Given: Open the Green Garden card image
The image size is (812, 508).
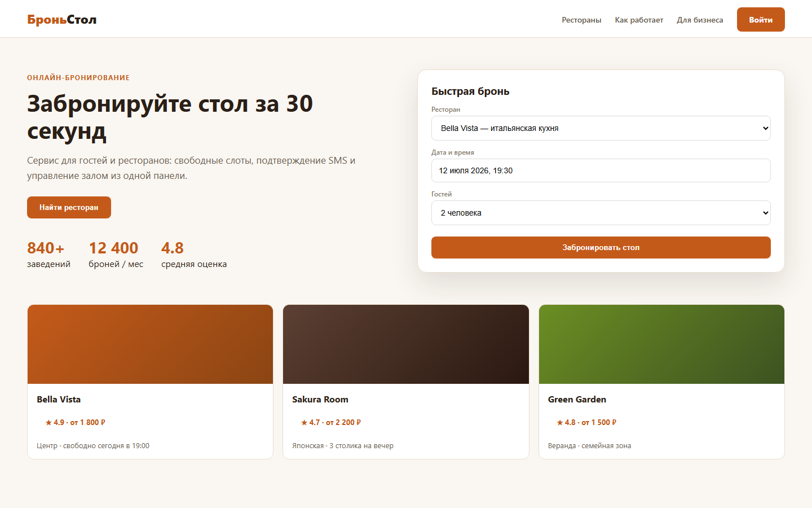Looking at the screenshot, I should 661,344.
